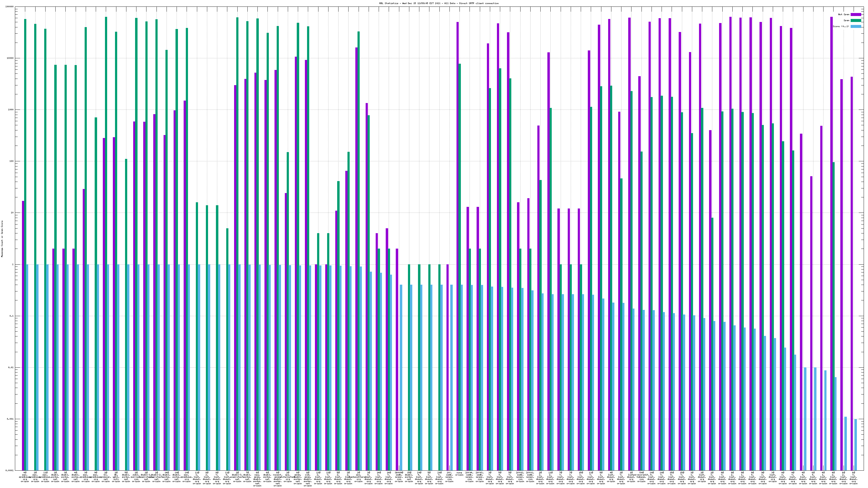The height and width of the screenshot is (488, 868).
Task: Click the green Spam legend swatch
Action: coord(856,21)
